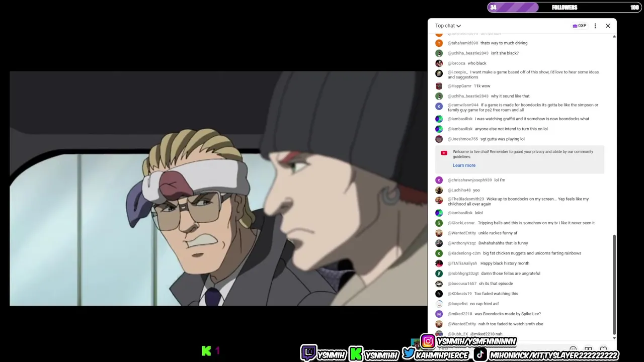Click the message 'who black'
The width and height of the screenshot is (644, 362).
pyautogui.click(x=477, y=63)
